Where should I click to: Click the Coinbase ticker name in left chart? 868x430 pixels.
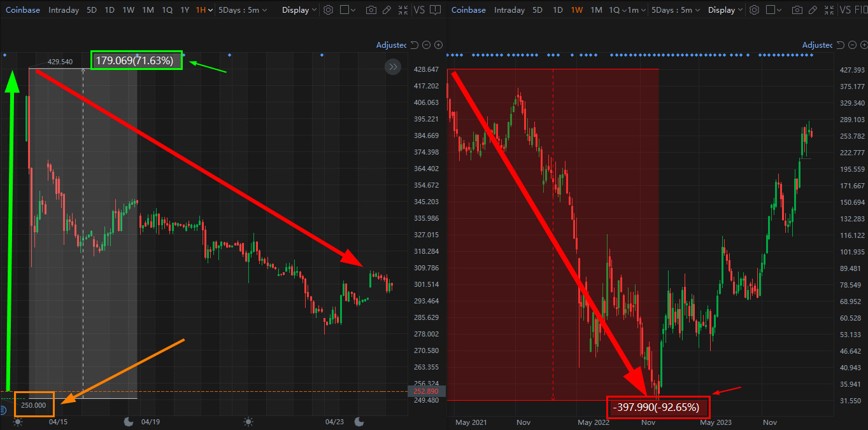[22, 10]
